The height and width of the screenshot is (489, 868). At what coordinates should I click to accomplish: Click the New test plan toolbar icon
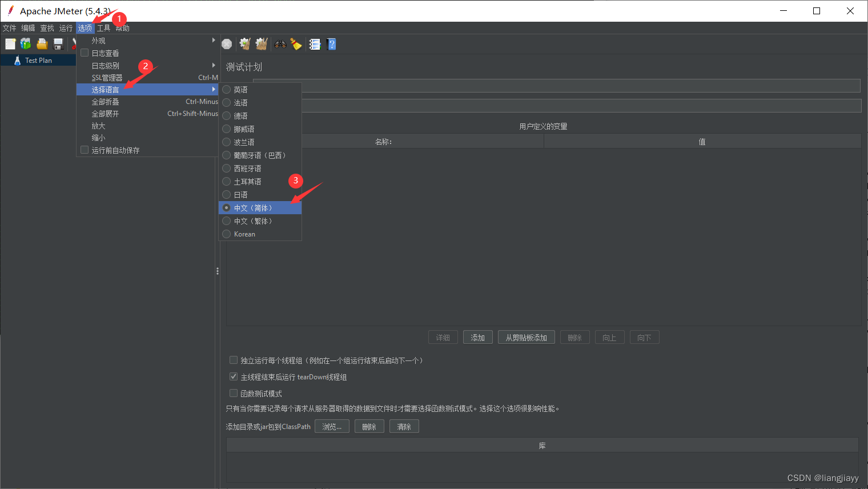[10, 43]
